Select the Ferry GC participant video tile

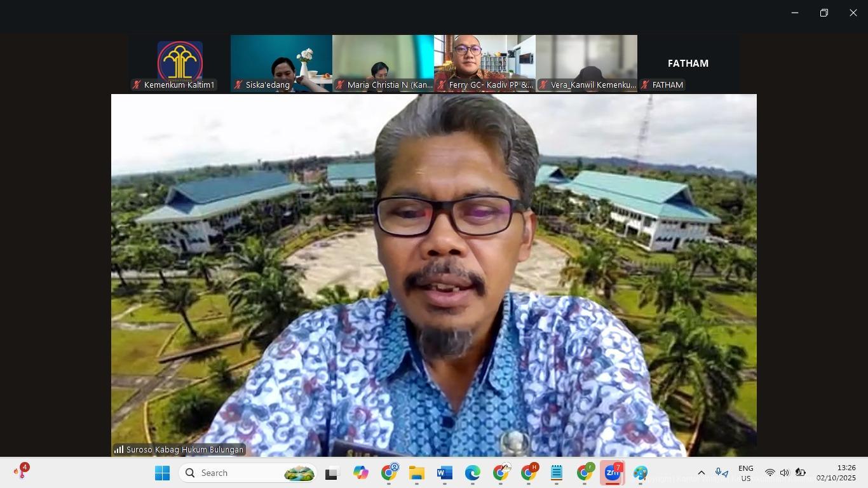(x=484, y=63)
